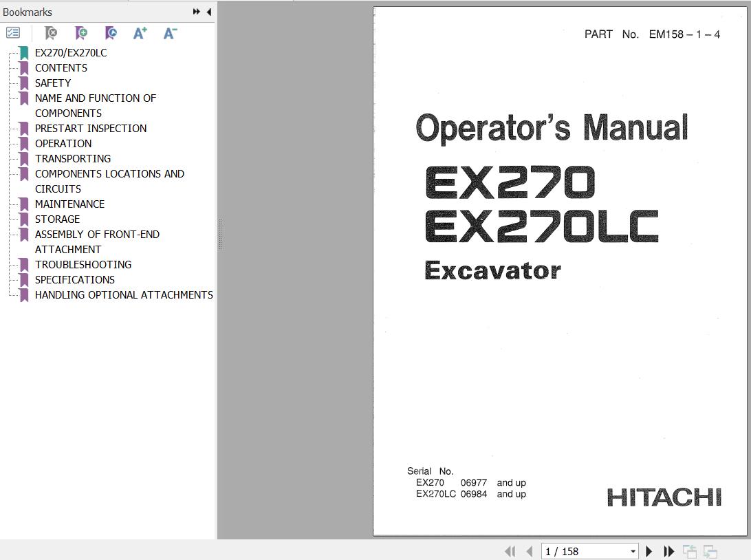This screenshot has width=751, height=560.
Task: Click the bookmark icon beside PRESTART INSPECTION
Action: pos(24,129)
